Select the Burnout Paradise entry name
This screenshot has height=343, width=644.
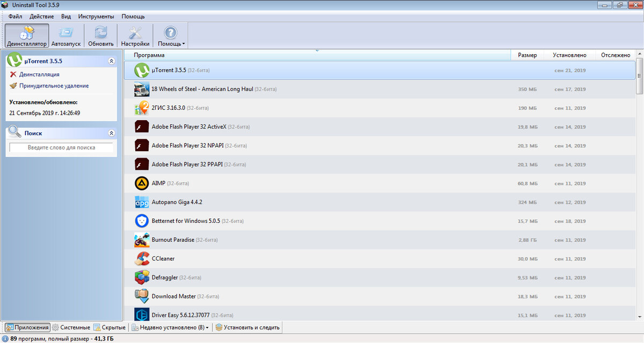click(173, 240)
